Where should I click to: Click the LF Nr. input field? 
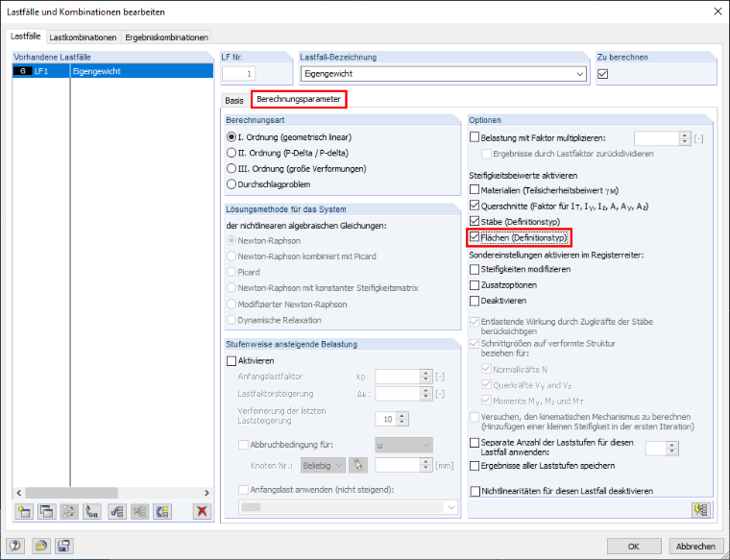[239, 74]
